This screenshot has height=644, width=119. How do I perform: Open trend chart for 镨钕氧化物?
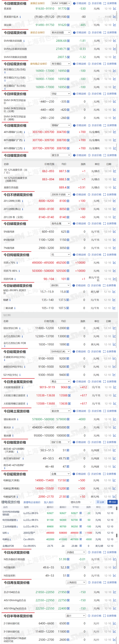tap(114, 419)
